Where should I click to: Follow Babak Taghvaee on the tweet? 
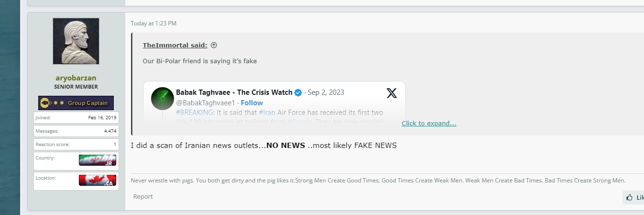coord(252,103)
